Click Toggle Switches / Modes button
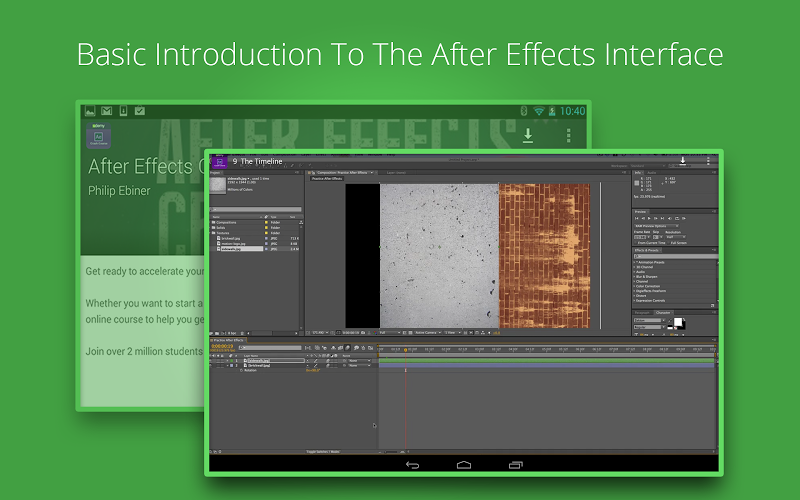Screen dimensions: 800x500 tap(323, 452)
